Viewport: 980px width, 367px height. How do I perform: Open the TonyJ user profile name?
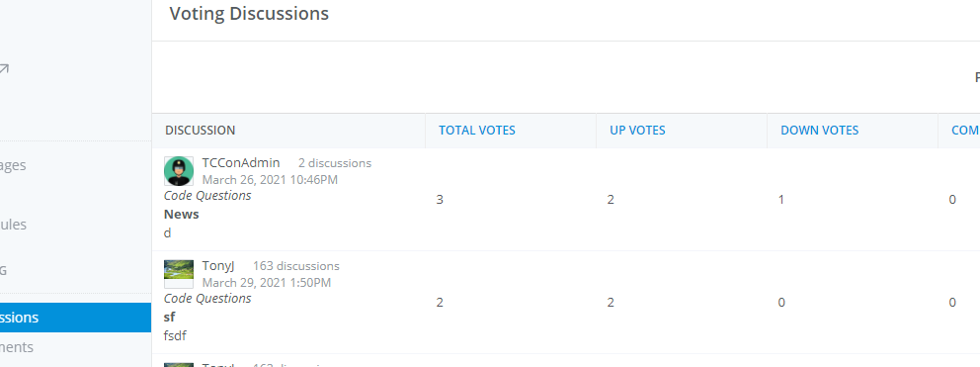coord(218,265)
